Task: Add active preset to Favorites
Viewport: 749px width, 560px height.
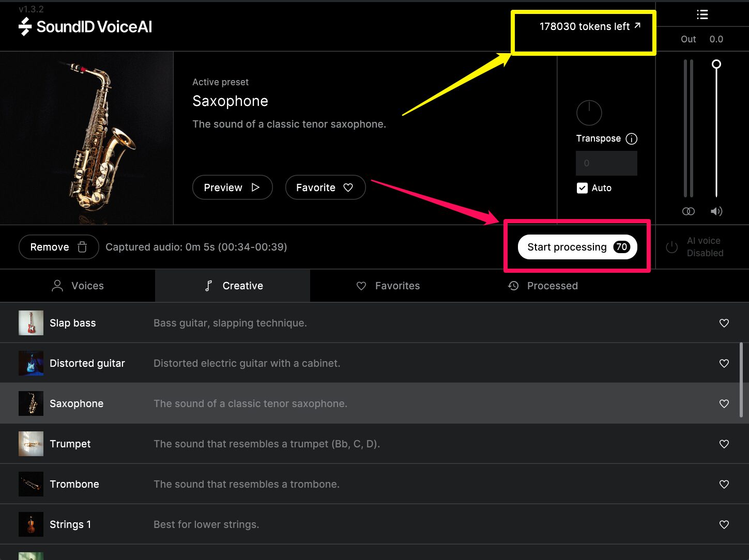Action: [325, 188]
